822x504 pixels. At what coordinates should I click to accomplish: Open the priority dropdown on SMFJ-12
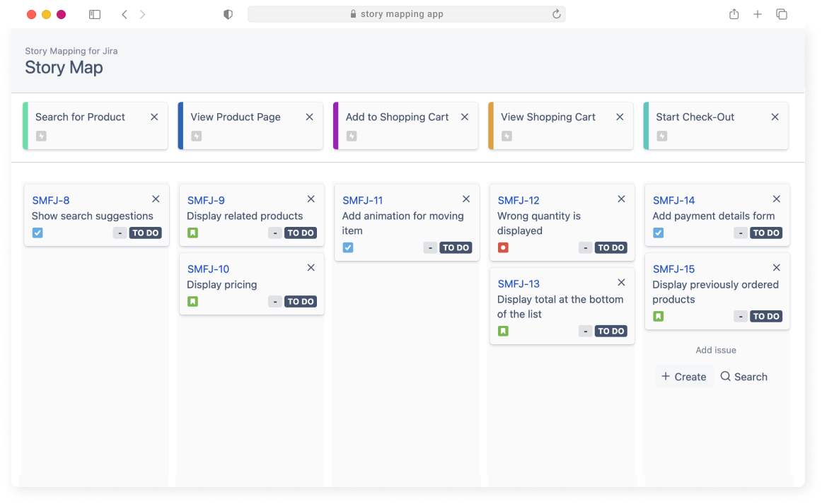[586, 247]
